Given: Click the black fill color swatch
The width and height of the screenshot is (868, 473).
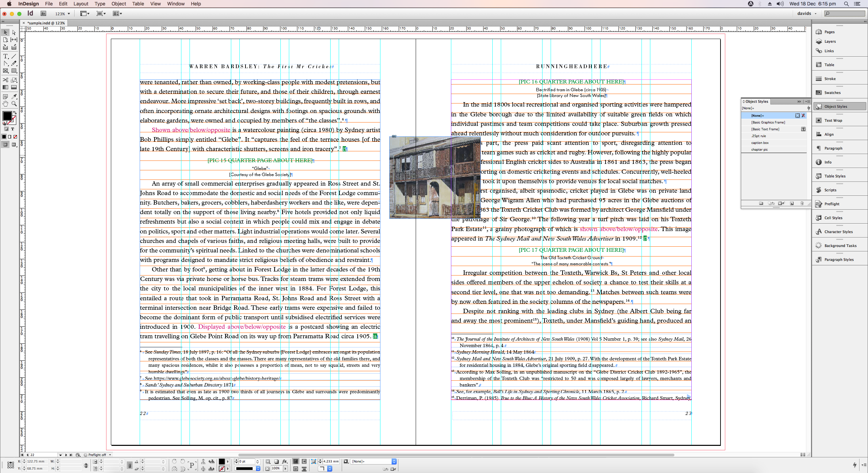Looking at the screenshot, I should 6,116.
